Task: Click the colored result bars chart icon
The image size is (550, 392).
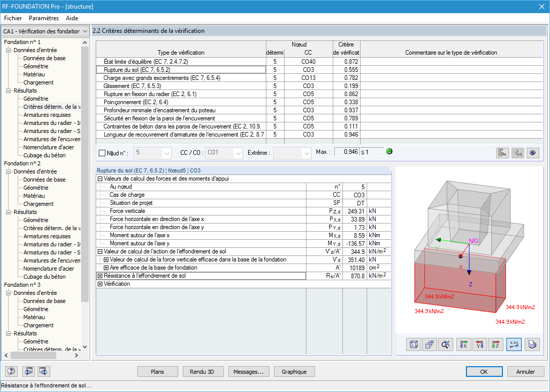Action: [502, 153]
